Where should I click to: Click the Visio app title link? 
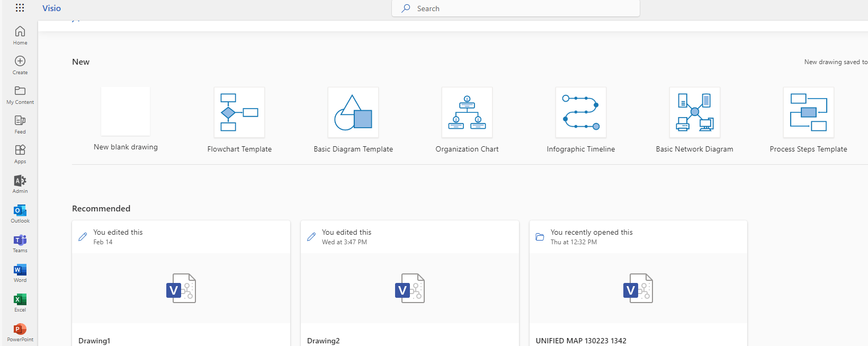point(51,8)
